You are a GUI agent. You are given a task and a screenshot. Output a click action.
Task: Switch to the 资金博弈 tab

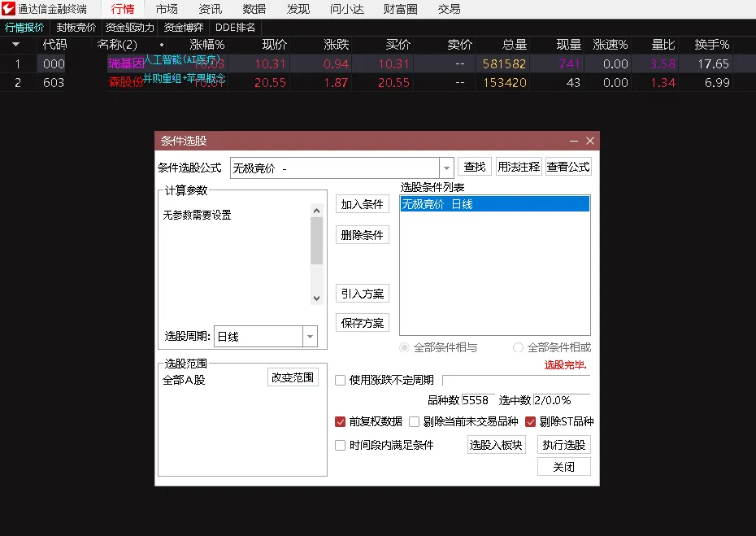click(x=183, y=28)
